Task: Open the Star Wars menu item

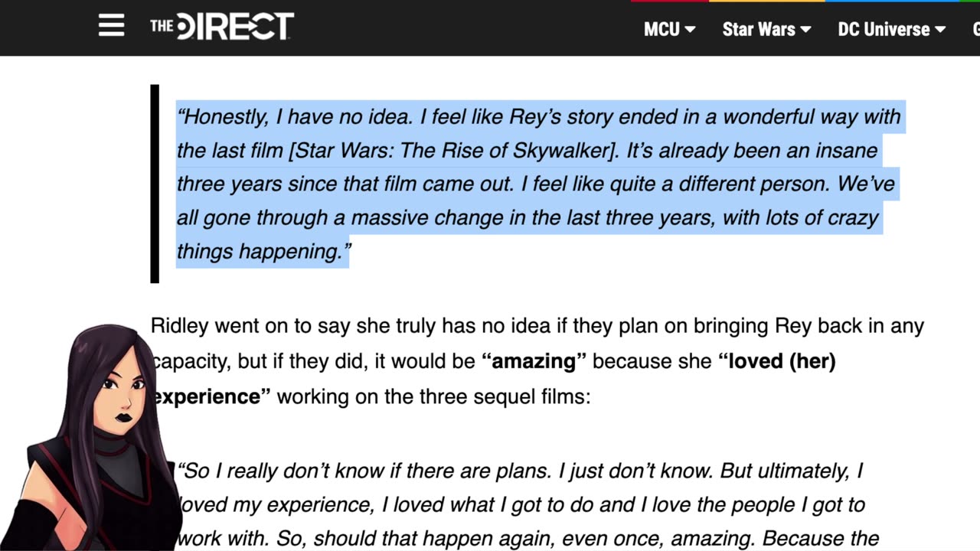Action: pos(759,29)
